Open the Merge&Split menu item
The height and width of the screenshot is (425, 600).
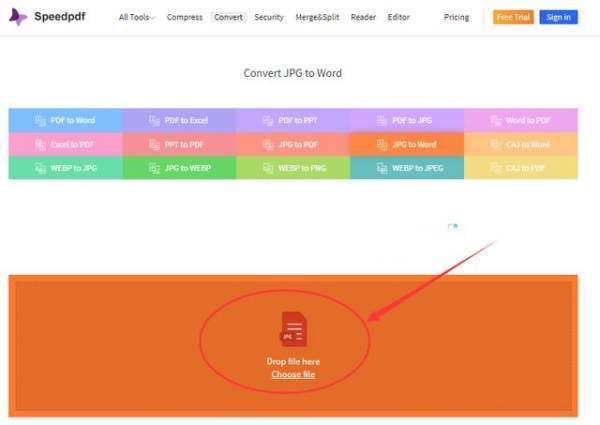pyautogui.click(x=317, y=17)
